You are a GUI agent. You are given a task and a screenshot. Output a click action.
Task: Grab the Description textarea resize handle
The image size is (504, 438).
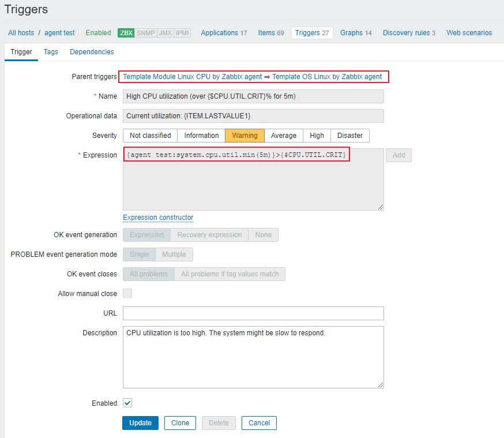(x=381, y=385)
